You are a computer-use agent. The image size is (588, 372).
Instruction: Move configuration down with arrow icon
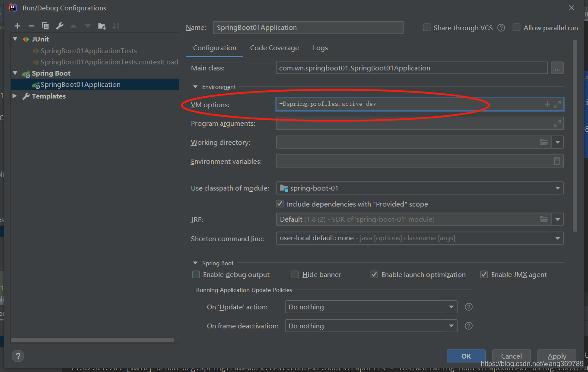(x=88, y=26)
